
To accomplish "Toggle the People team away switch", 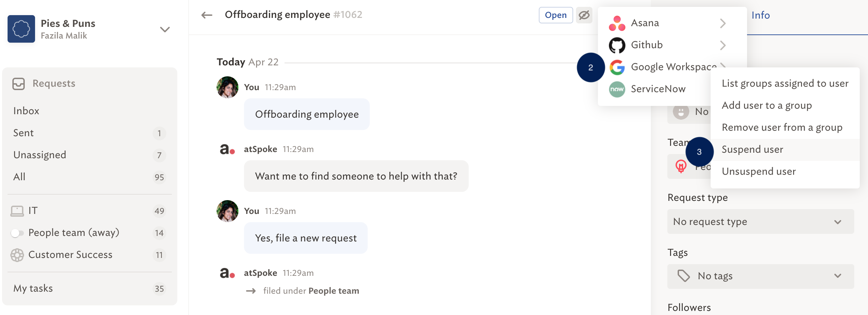I will point(17,233).
